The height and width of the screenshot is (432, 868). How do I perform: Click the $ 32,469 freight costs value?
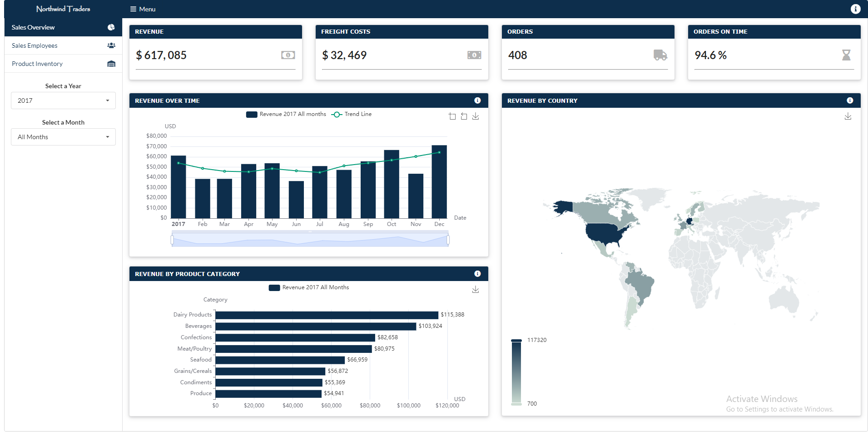click(x=344, y=55)
